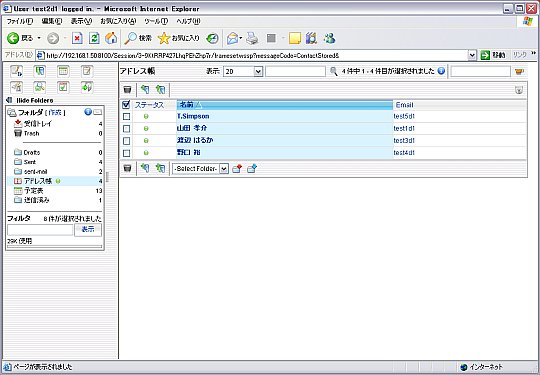Image resolution: width=540 pixels, height=375 pixels.
Task: Click the red checkmark task sidebar icon
Action: point(63,87)
